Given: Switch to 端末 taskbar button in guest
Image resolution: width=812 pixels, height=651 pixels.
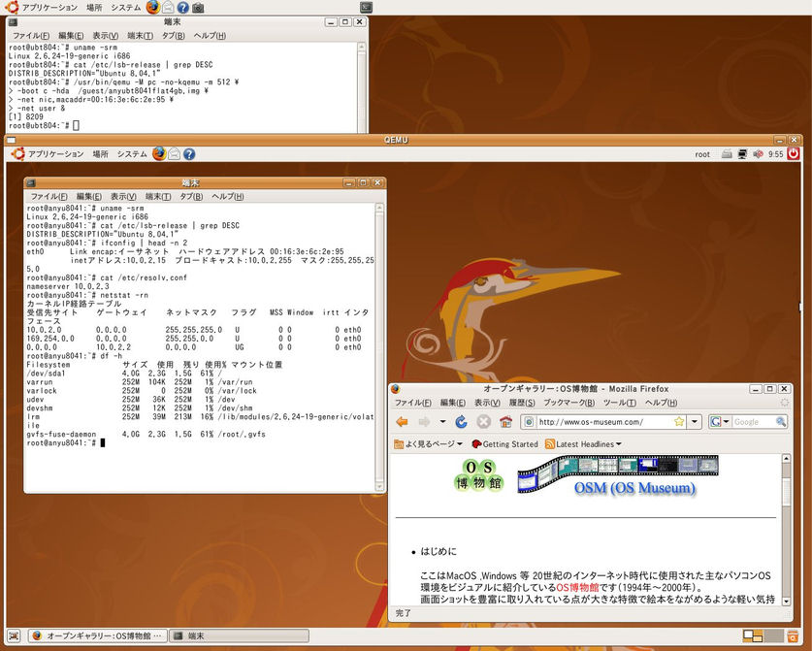Looking at the screenshot, I should coord(240,635).
